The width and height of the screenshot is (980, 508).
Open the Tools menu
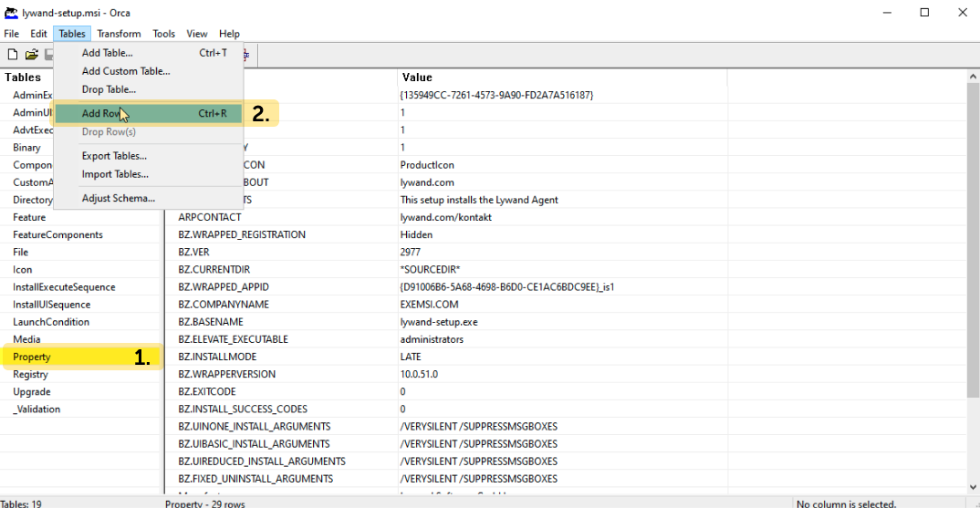[x=164, y=34]
